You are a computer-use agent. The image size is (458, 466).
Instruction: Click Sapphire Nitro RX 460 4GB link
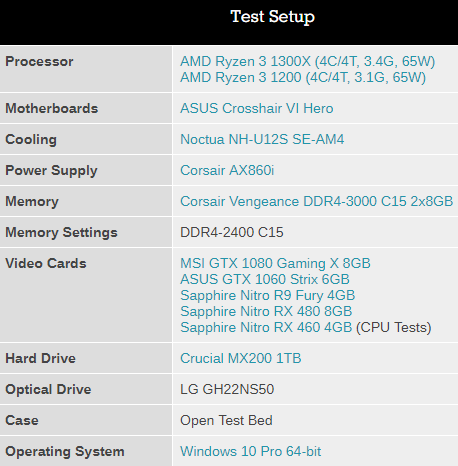pos(266,328)
